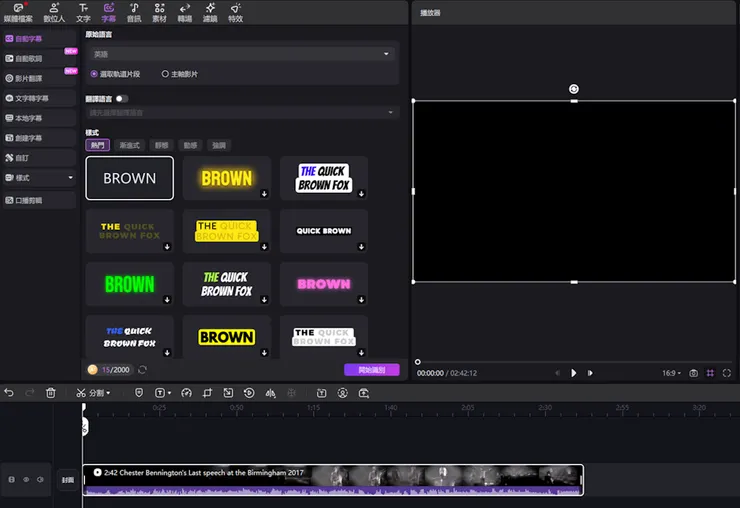Select 自動字幕 auto captions in sidebar
Viewport: 740px width, 508px height.
(39, 39)
